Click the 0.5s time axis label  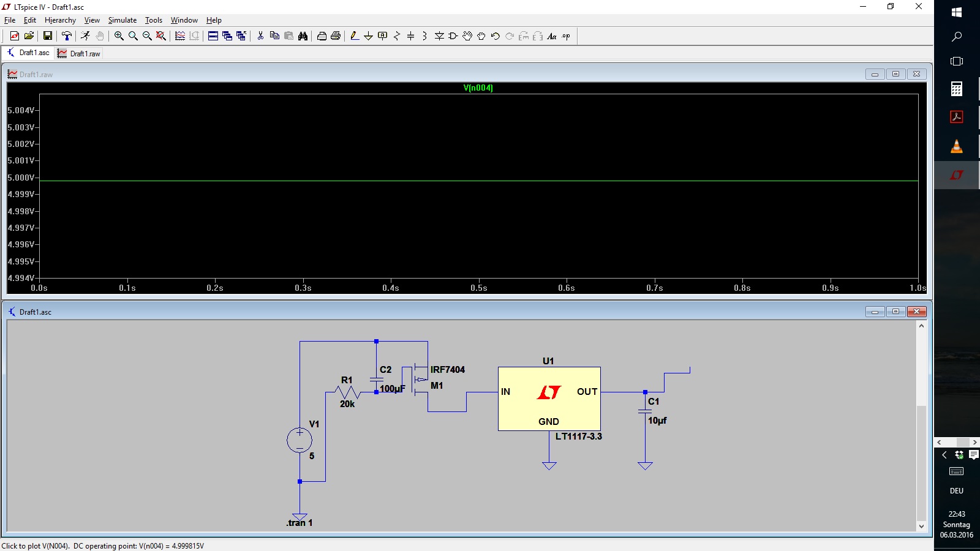tap(479, 288)
